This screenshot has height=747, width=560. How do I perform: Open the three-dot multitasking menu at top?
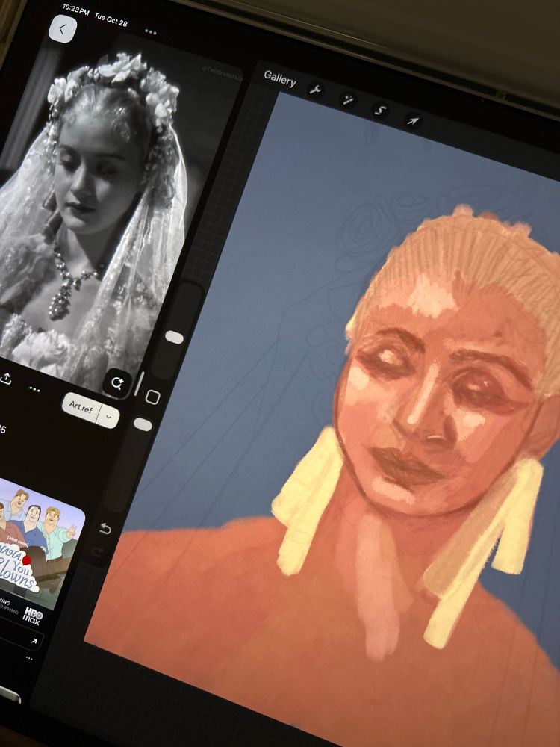tap(151, 32)
